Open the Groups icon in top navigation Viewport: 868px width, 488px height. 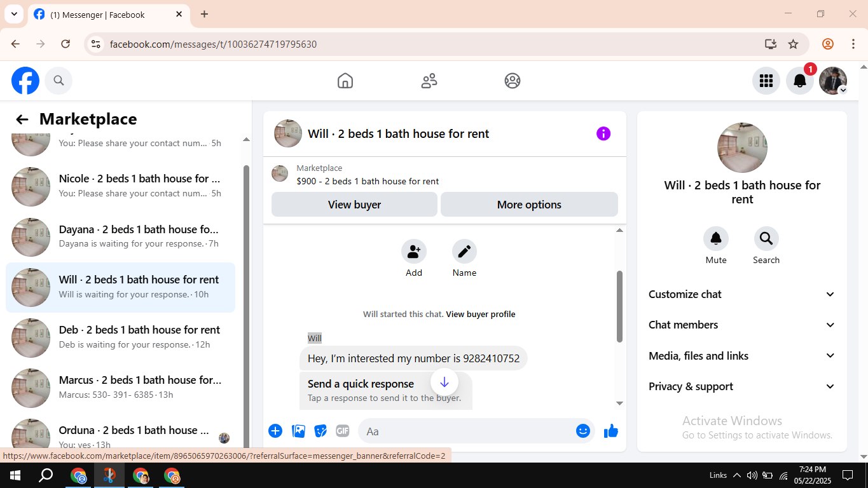pyautogui.click(x=513, y=81)
